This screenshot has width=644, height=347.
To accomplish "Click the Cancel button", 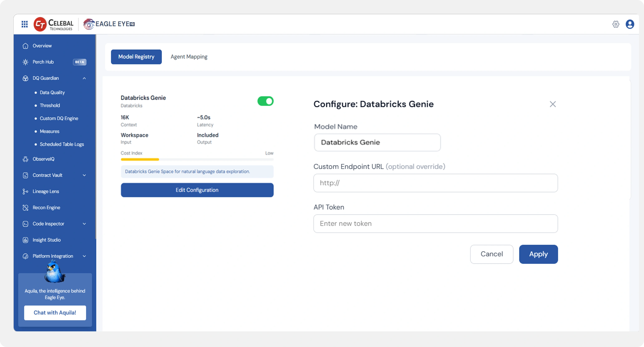I will [x=492, y=254].
